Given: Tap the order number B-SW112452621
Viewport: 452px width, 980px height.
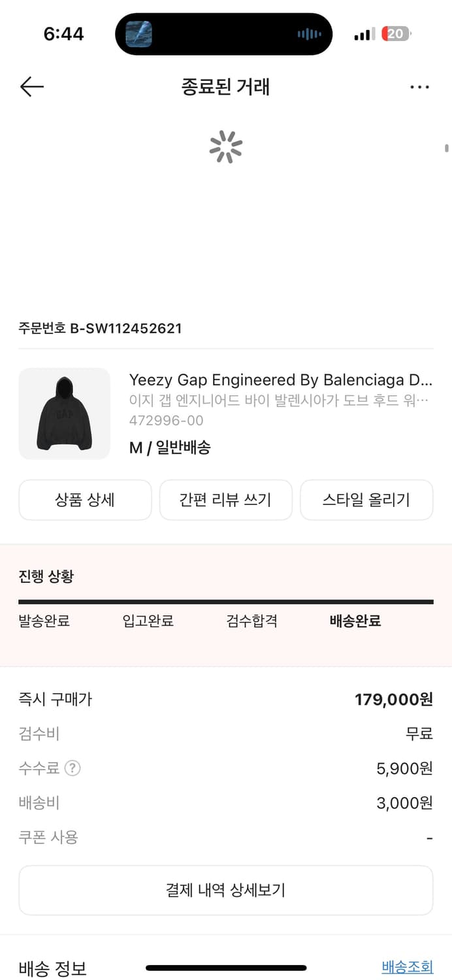Looking at the screenshot, I should tap(100, 328).
